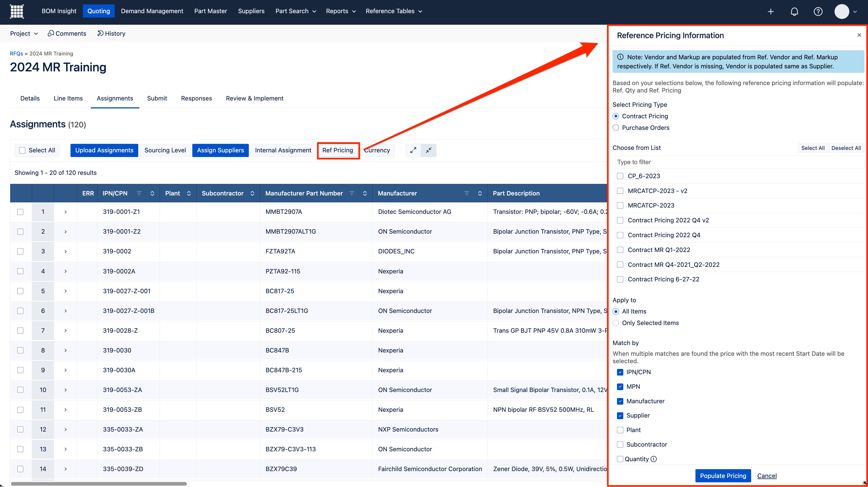
Task: Select the Contract Pricing radio button
Action: 616,116
